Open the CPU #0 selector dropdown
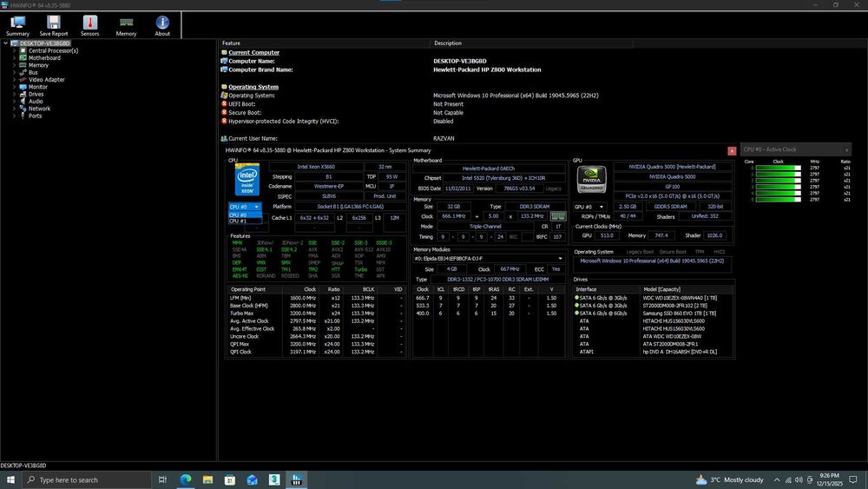 pos(245,207)
